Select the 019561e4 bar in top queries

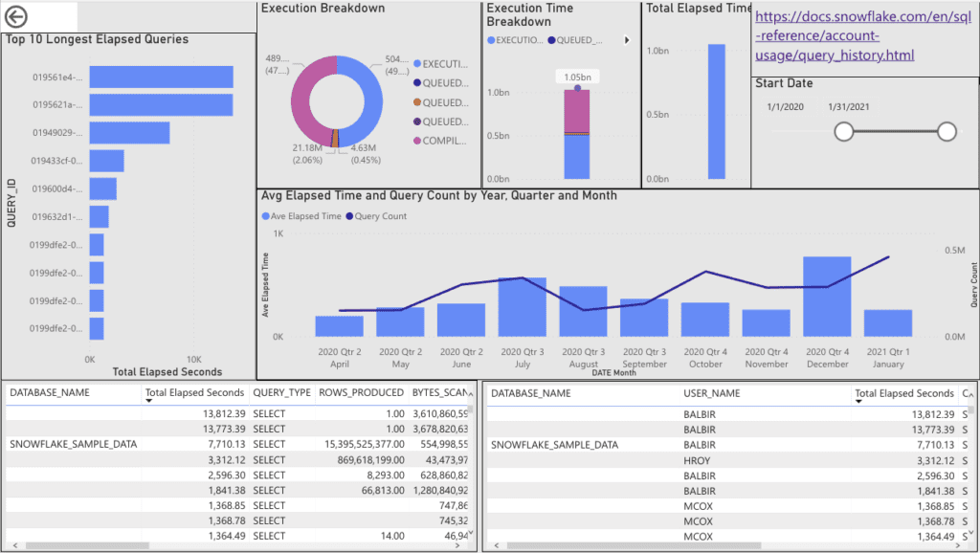(161, 77)
